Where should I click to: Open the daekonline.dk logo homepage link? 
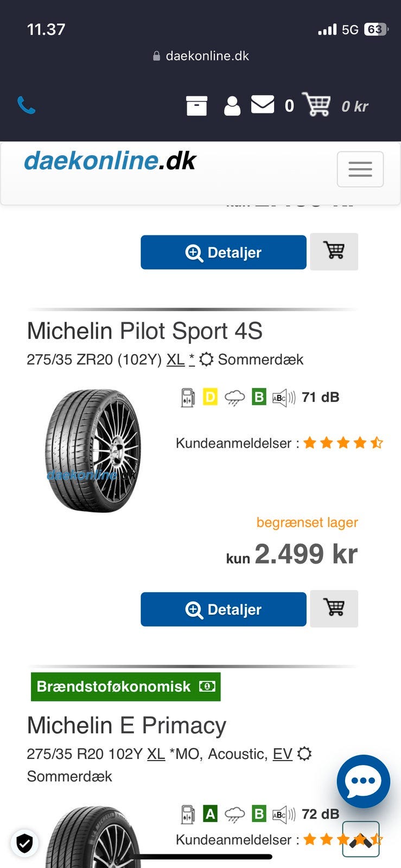[110, 161]
